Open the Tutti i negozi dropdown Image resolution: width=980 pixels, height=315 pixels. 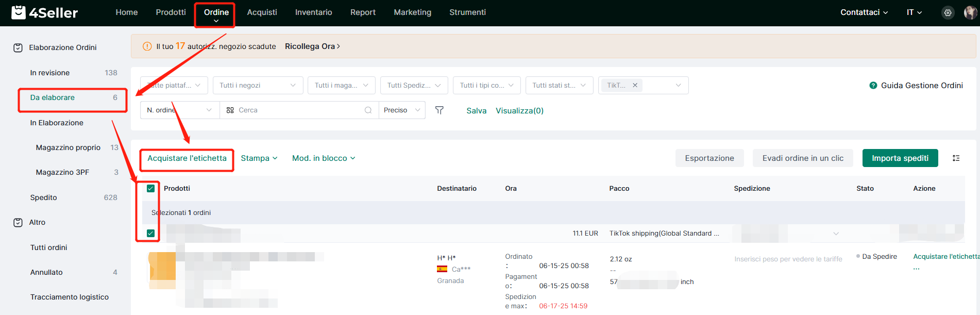pyautogui.click(x=258, y=86)
